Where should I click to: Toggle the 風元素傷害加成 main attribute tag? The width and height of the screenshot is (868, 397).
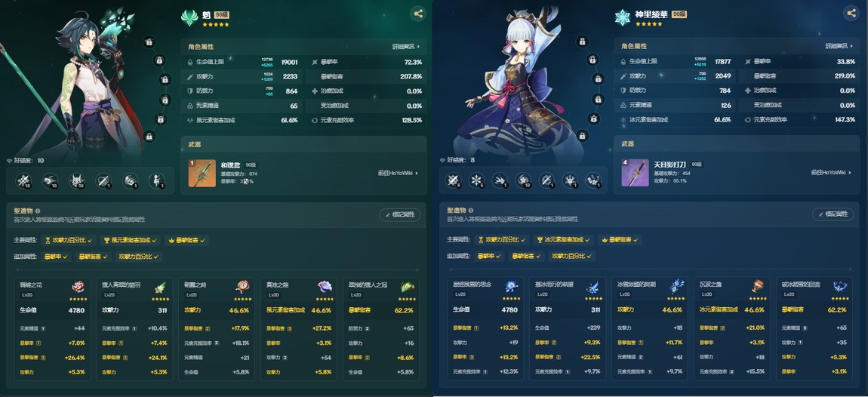click(x=131, y=240)
